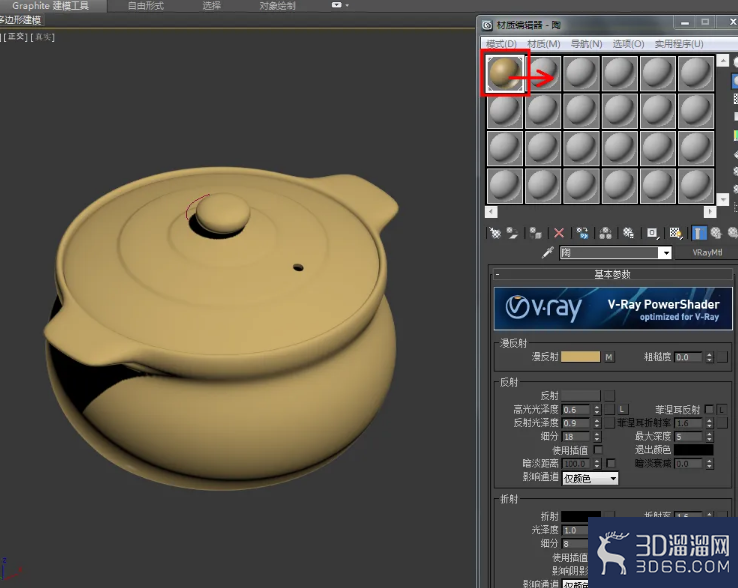Click the Make Material Copy icon
Viewport: 738px width, 588px height.
(582, 233)
